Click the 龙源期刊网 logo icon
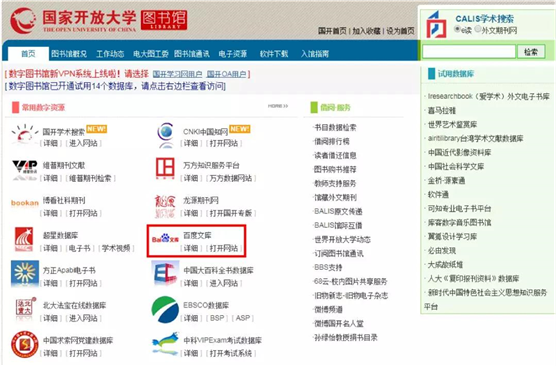The height and width of the screenshot is (366, 556). pos(165,206)
